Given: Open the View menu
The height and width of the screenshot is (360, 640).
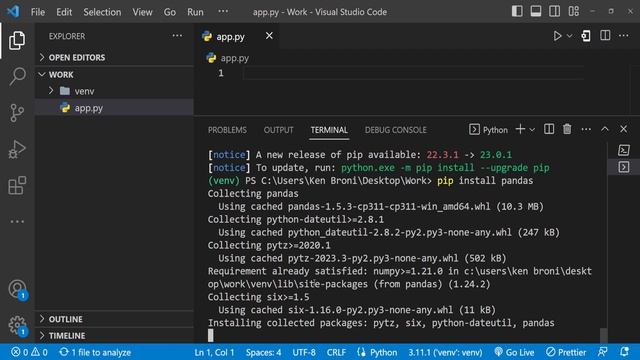Looking at the screenshot, I should (x=142, y=12).
